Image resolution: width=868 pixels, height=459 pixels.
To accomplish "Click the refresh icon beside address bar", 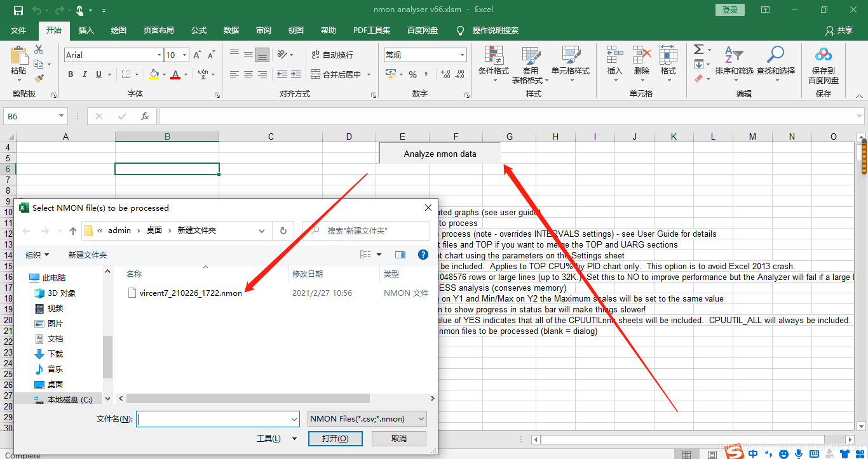I will (283, 230).
